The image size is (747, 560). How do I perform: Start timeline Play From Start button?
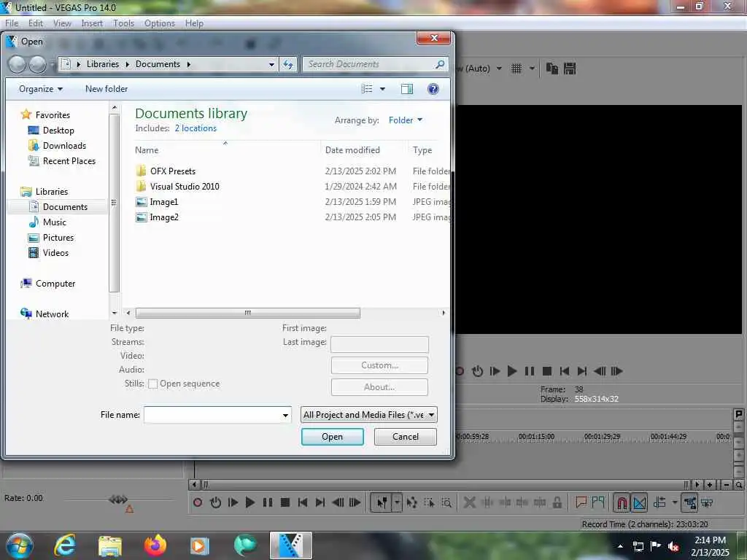pos(233,502)
